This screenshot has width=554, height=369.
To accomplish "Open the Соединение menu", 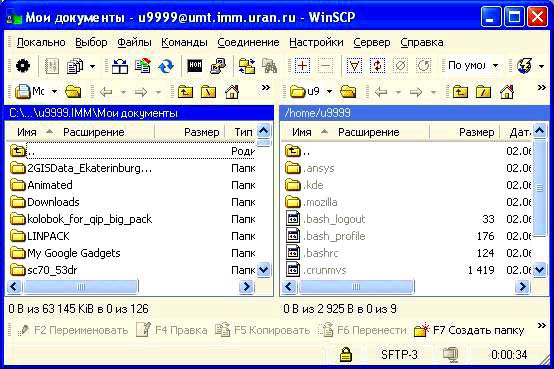I will click(x=248, y=42).
